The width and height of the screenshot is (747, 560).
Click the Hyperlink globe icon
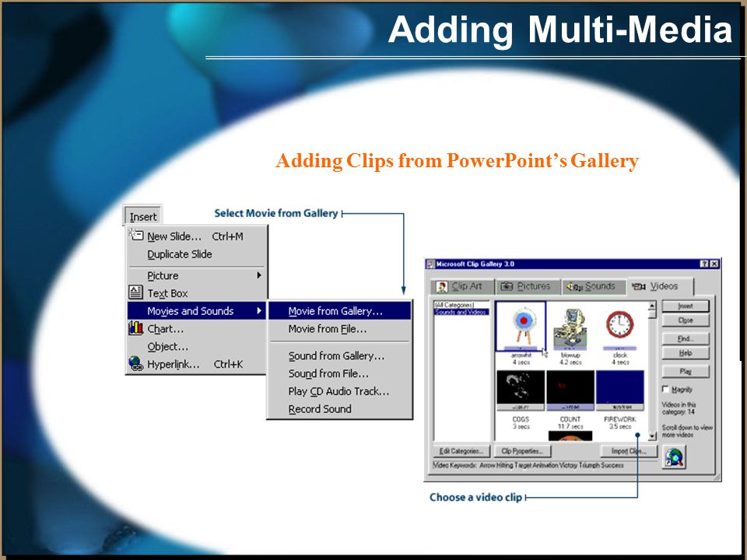pos(135,363)
